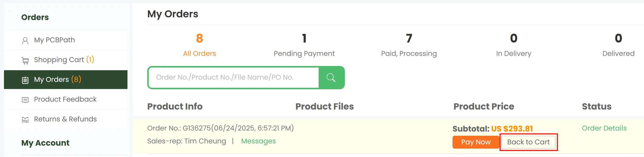Click the Back to Cart button
This screenshot has height=157, width=644.
[528, 142]
